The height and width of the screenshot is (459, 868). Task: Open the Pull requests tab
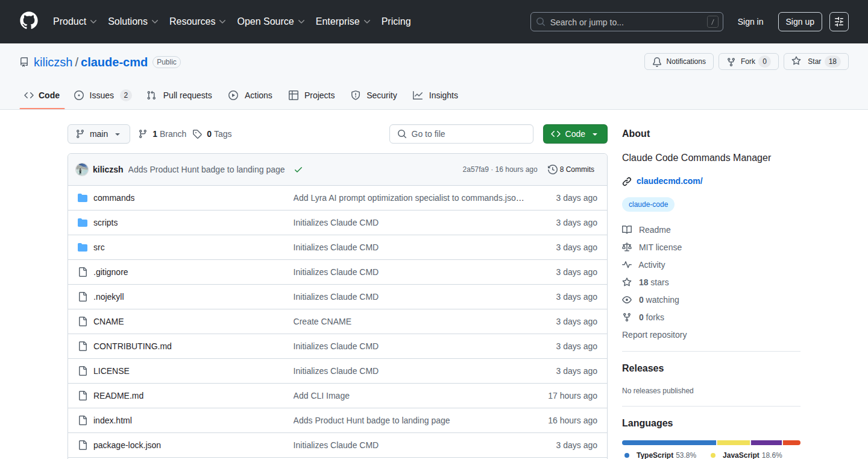pos(179,95)
